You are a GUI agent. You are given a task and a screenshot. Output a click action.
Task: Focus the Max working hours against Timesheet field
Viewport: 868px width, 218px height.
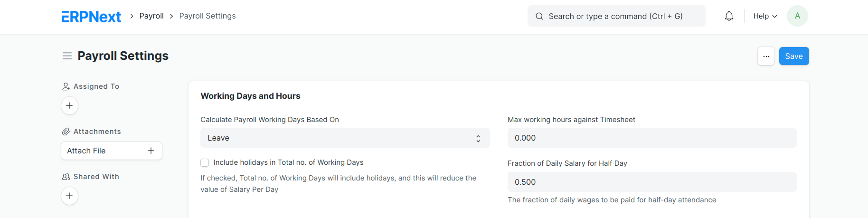652,138
